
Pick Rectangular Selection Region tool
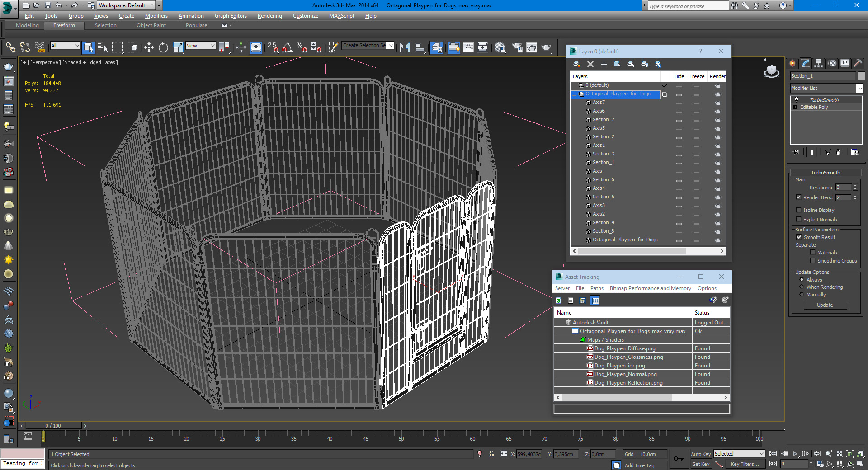117,47
